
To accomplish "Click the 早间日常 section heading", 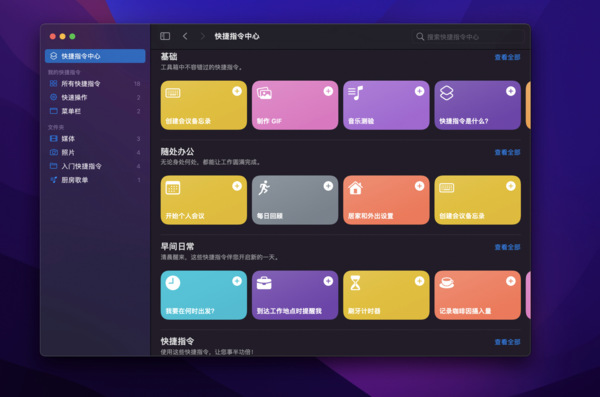I will (x=177, y=247).
